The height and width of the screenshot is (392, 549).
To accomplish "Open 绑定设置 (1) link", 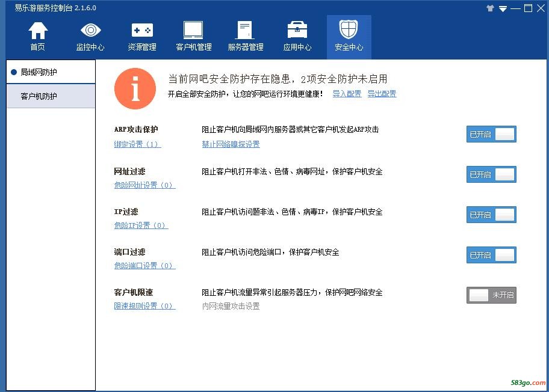I will [138, 144].
